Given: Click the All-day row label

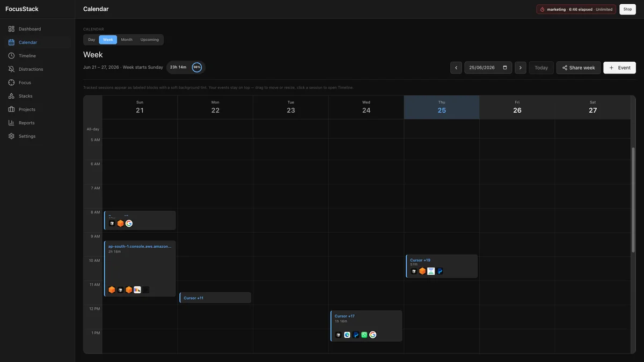Looking at the screenshot, I should pos(93,129).
